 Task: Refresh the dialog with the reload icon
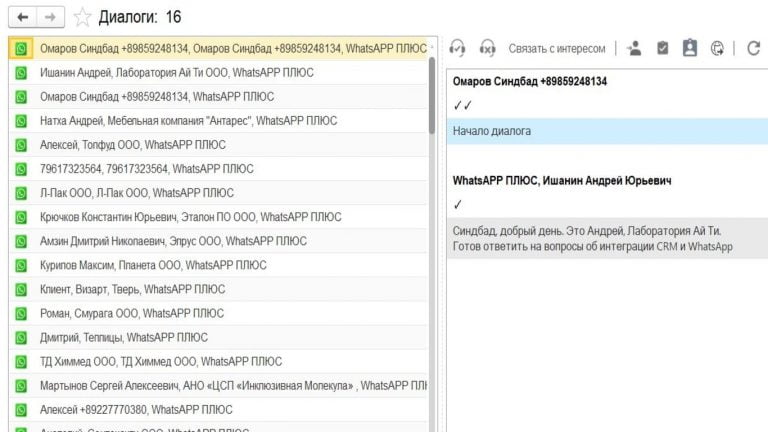753,48
